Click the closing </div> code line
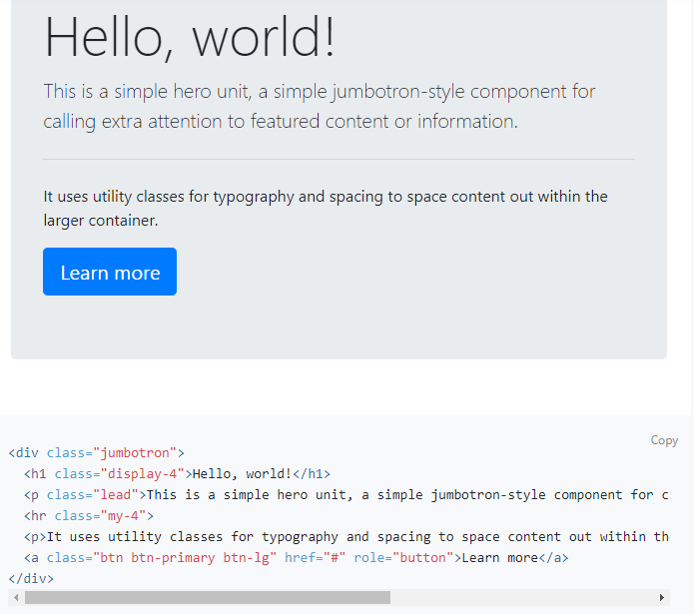This screenshot has height=614, width=700. [31, 579]
